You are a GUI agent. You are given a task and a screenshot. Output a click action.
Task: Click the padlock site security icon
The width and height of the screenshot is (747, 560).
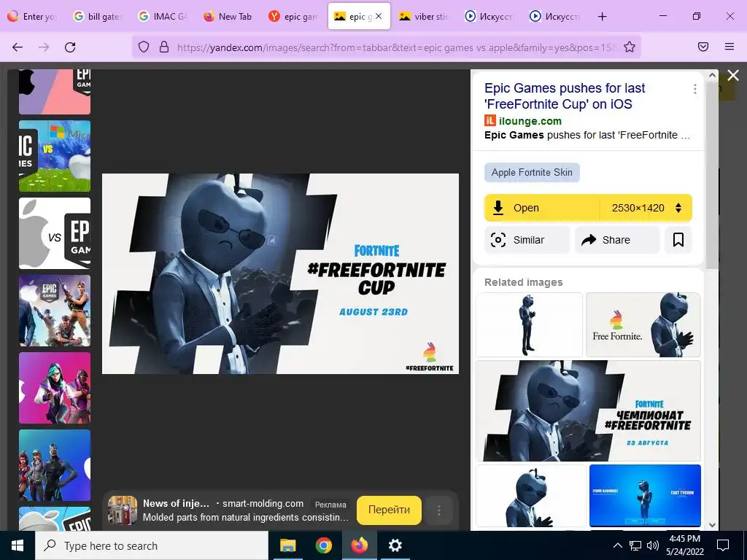point(164,47)
